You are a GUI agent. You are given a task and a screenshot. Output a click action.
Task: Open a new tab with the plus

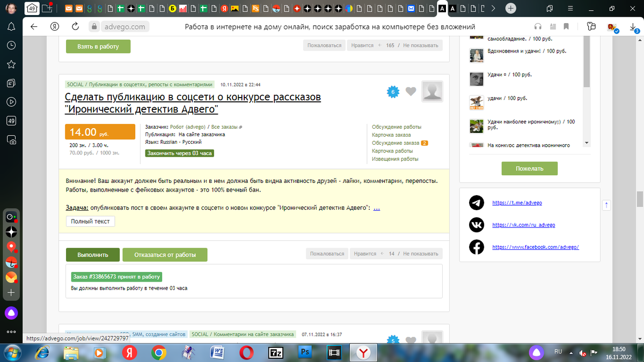click(x=511, y=8)
